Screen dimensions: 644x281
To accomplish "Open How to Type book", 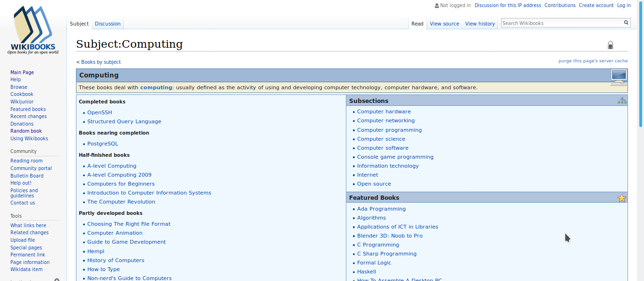I will (103, 269).
